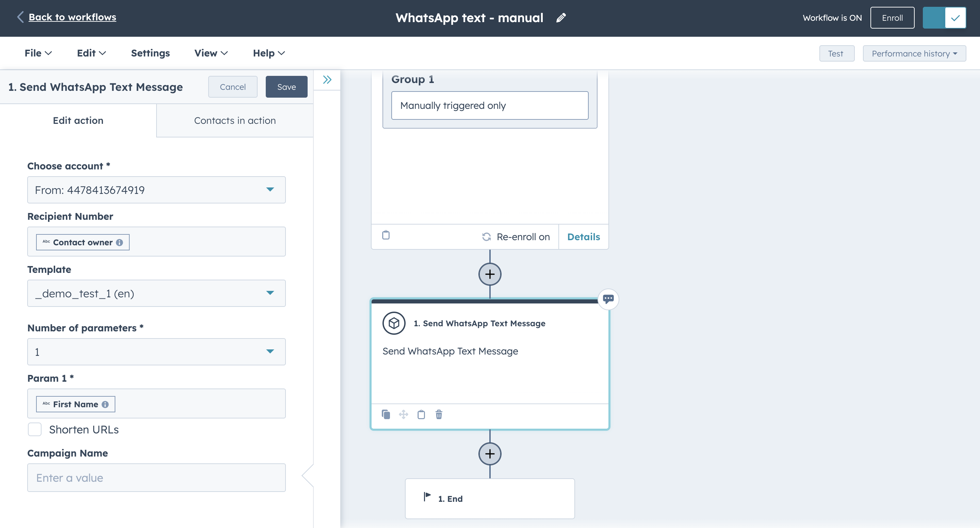Viewport: 980px width, 528px height.
Task: Open the Edit menu
Action: tap(91, 53)
